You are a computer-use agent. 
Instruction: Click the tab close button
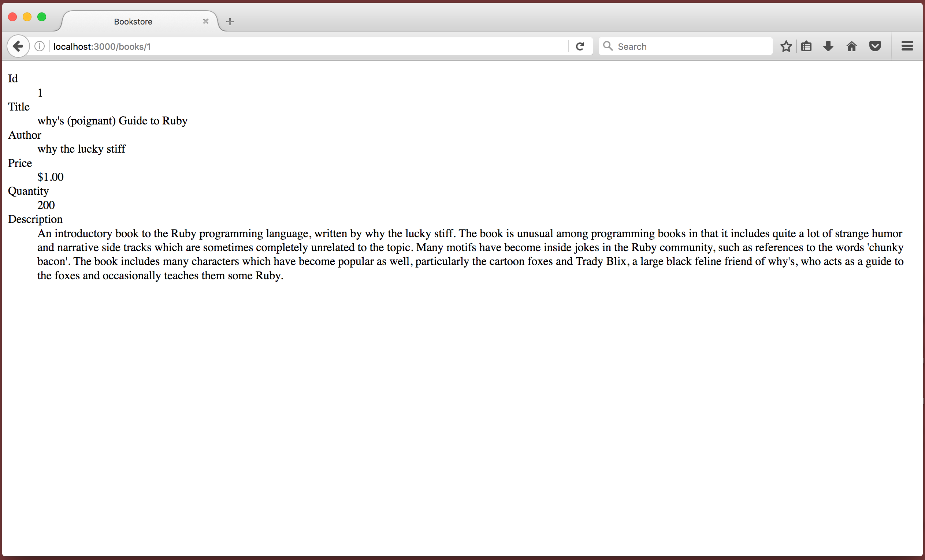point(205,21)
